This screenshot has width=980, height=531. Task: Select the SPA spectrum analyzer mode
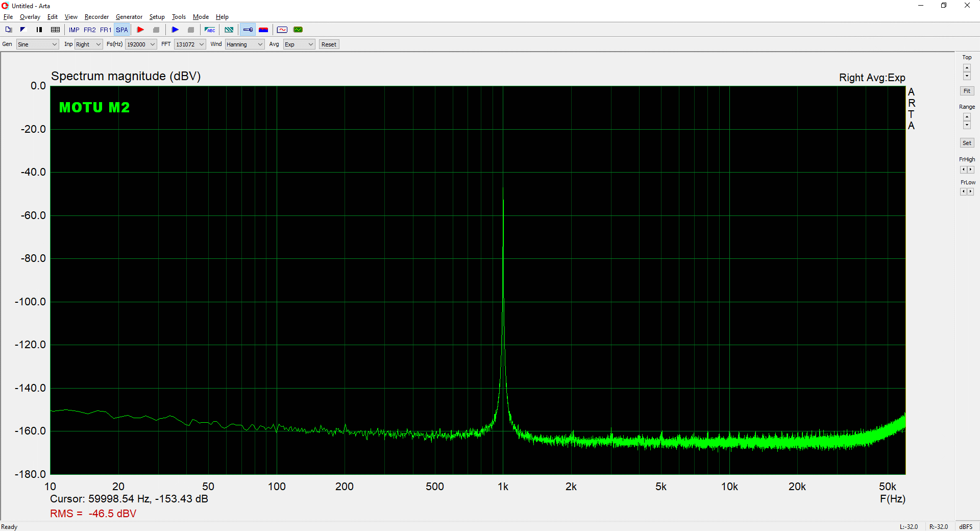[x=122, y=30]
